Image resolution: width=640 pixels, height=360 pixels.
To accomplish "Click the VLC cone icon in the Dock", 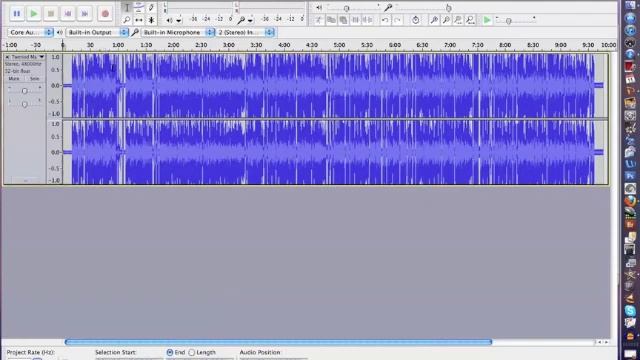I will [x=630, y=298].
